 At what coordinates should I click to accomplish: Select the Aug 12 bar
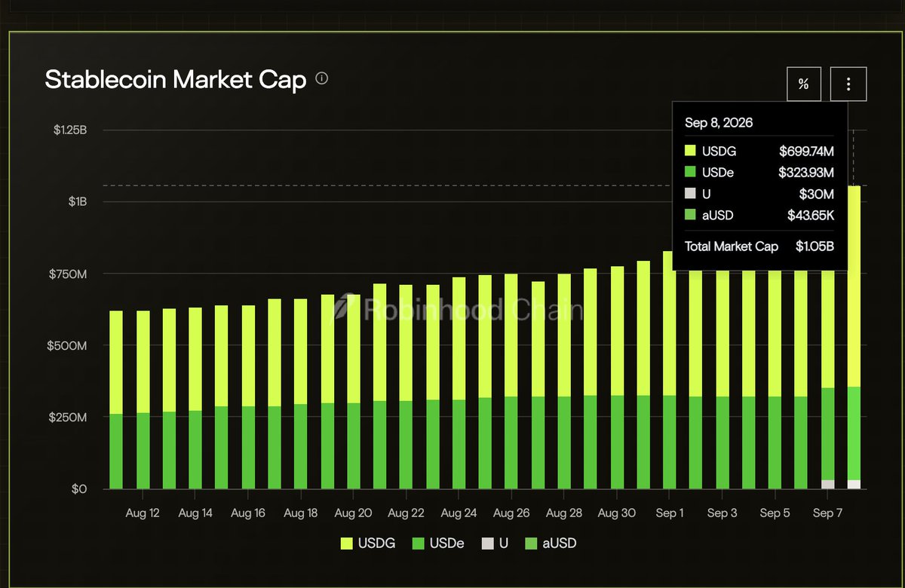pyautogui.click(x=143, y=400)
